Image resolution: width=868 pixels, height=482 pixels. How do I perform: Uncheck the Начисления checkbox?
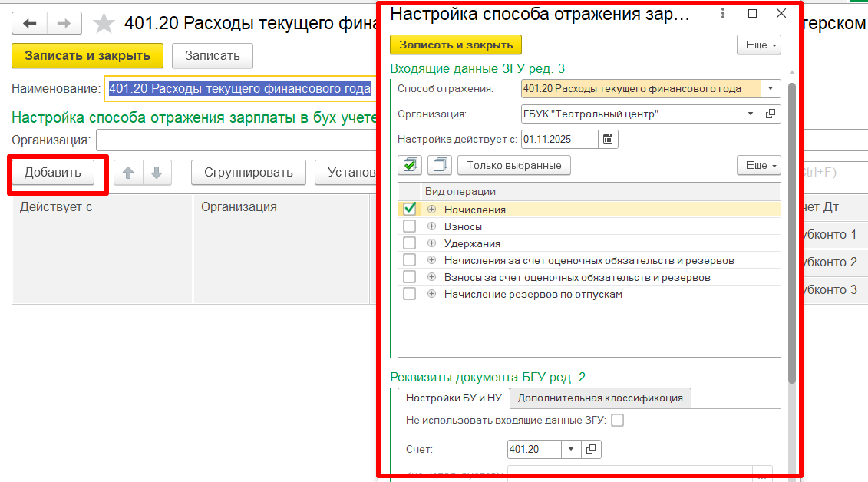tap(410, 209)
